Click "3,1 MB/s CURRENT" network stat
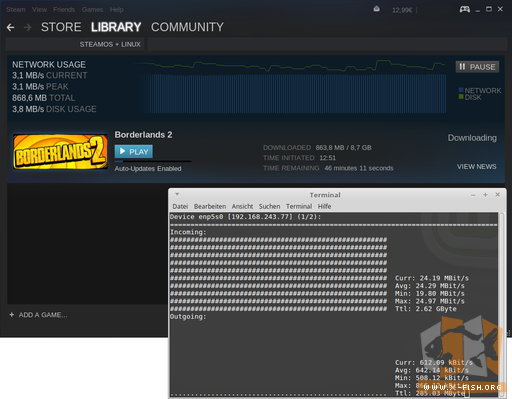 (x=50, y=76)
